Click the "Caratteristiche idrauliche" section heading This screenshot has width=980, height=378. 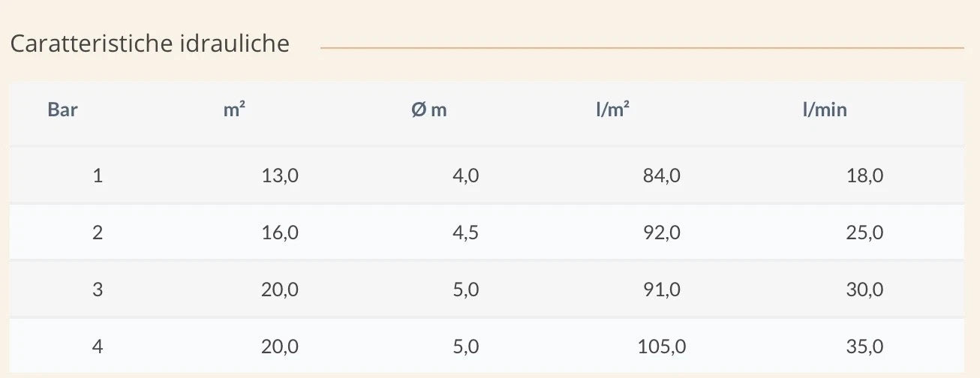(x=150, y=43)
